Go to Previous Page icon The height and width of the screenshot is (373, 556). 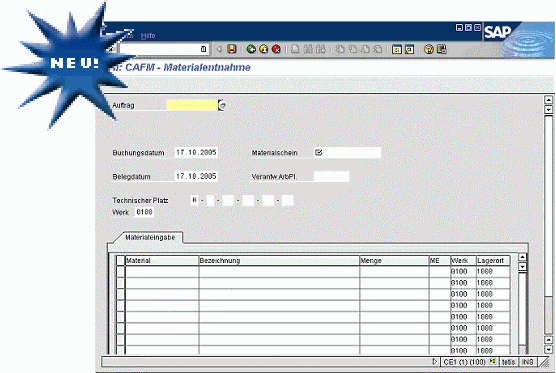(352, 49)
